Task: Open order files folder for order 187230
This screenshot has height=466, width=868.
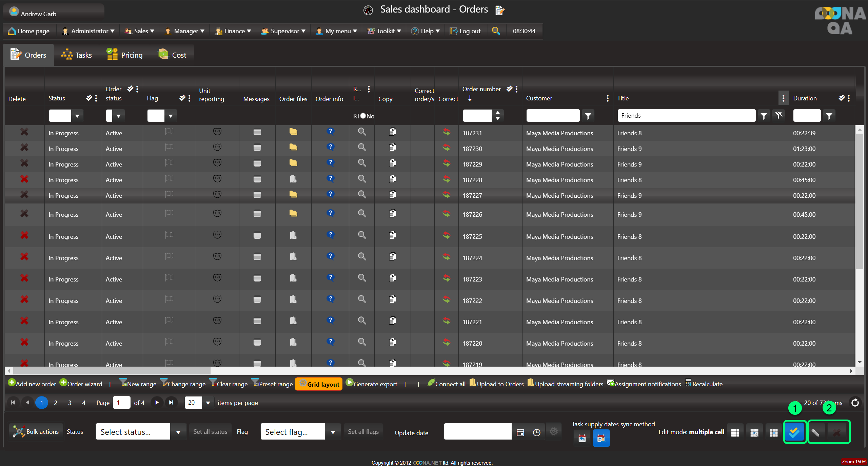Action: pyautogui.click(x=293, y=148)
